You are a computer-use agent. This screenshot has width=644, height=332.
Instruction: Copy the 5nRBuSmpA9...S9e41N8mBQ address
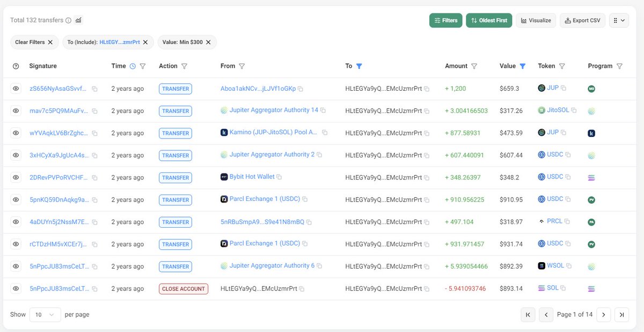point(309,222)
